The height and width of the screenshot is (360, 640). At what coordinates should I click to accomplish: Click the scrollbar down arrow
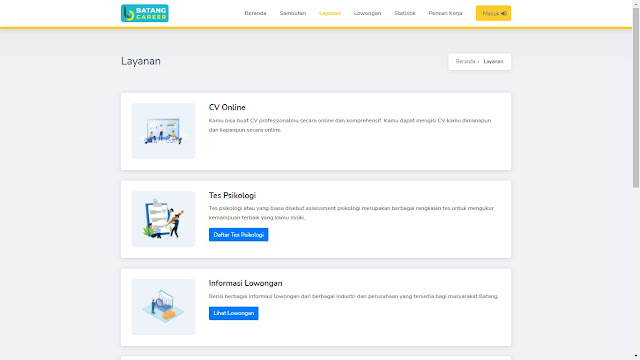(636, 356)
